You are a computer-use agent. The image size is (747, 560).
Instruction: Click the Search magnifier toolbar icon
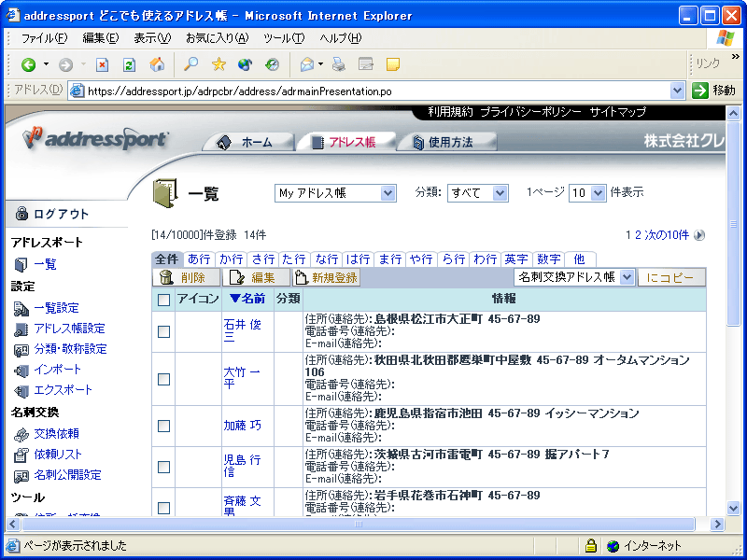pyautogui.click(x=190, y=64)
